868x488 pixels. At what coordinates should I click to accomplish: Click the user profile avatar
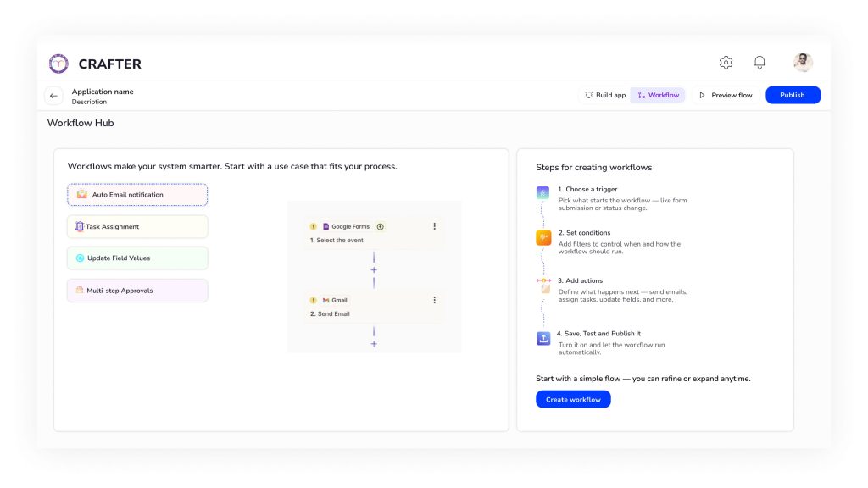pyautogui.click(x=803, y=63)
